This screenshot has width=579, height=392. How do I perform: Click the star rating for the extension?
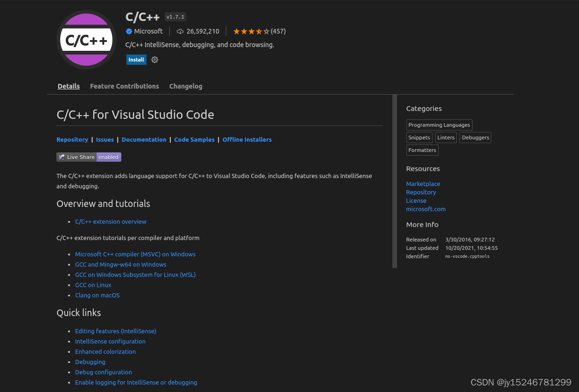click(251, 31)
